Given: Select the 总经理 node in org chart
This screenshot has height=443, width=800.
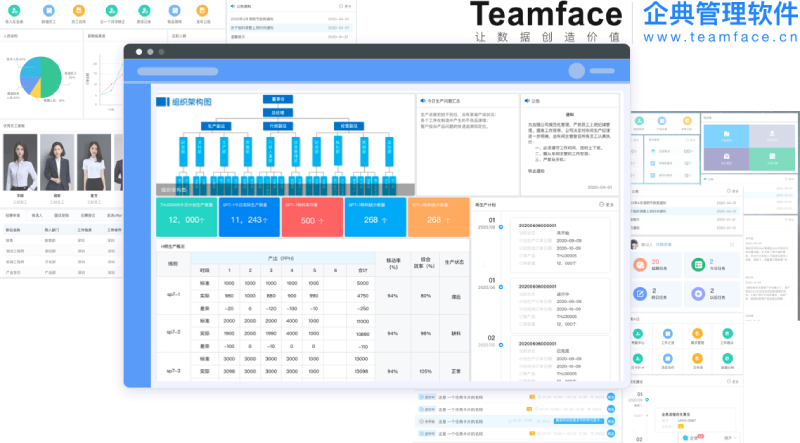Looking at the screenshot, I should tap(277, 113).
